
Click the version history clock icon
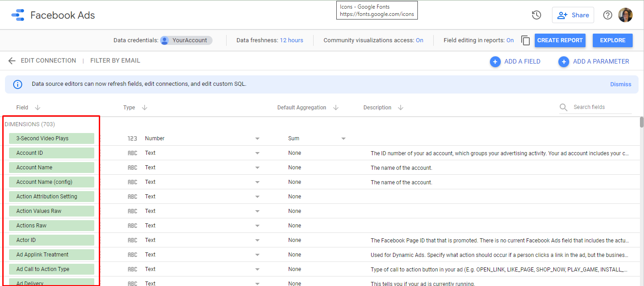(537, 15)
